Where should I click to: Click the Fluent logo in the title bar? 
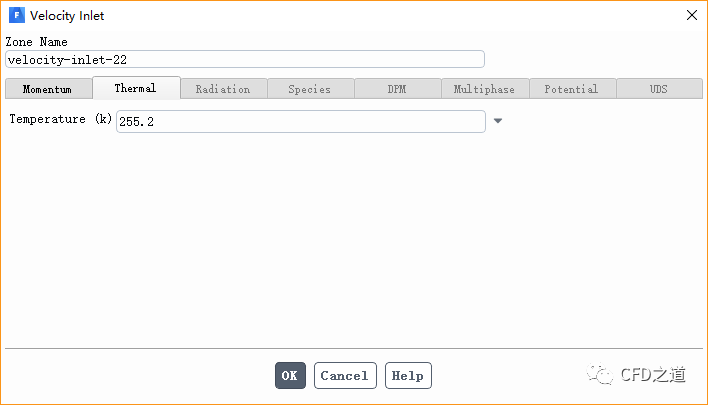16,16
